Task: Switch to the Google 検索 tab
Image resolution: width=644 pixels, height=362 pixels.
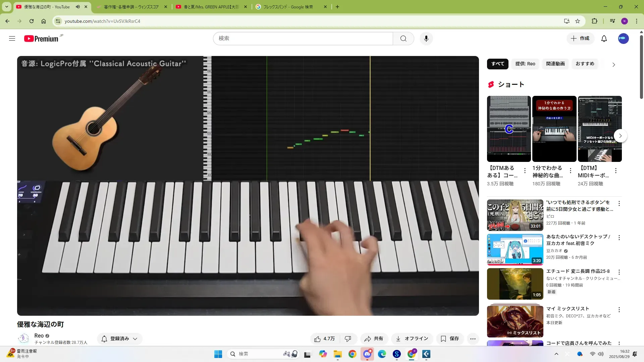Action: click(x=288, y=7)
